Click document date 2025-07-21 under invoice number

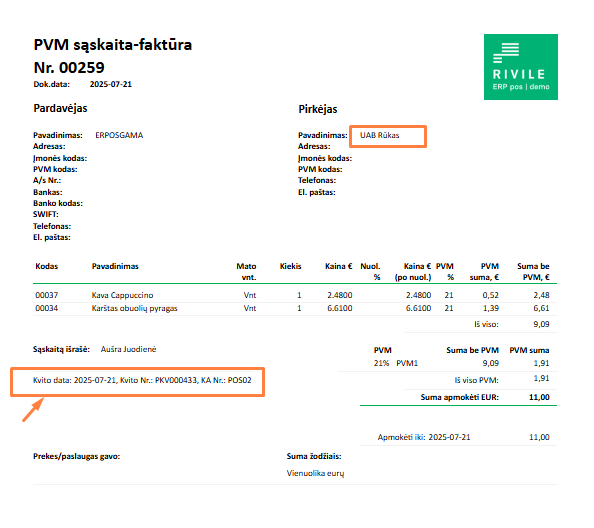point(111,84)
